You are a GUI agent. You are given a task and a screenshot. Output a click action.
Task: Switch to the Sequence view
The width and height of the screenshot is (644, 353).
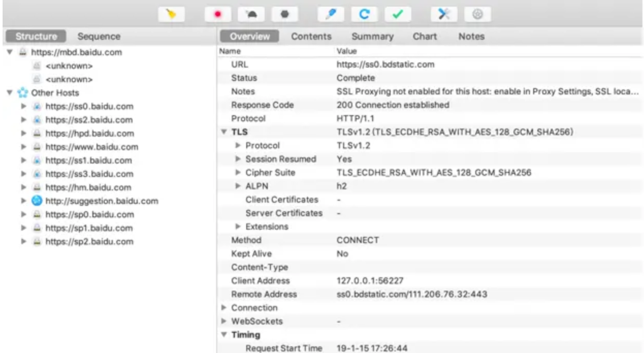[x=99, y=37]
